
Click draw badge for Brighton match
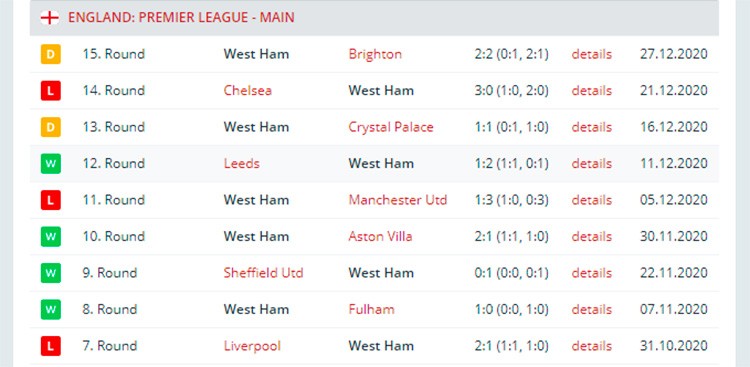(x=51, y=54)
